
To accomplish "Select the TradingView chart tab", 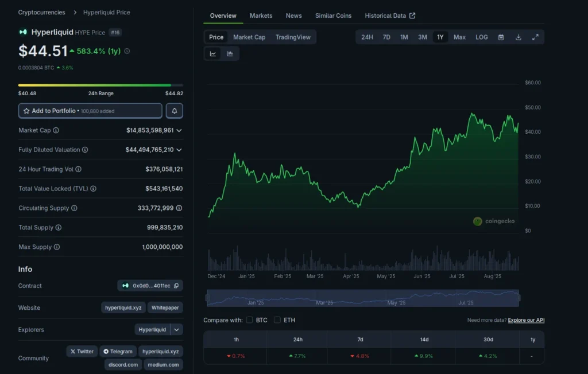I will 293,37.
